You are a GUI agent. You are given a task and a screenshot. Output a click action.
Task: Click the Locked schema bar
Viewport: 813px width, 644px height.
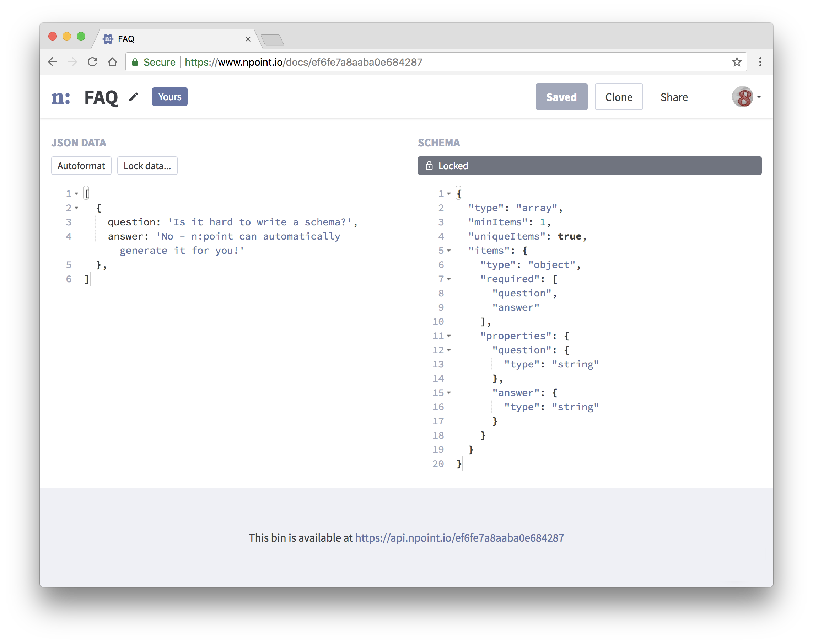coord(589,166)
